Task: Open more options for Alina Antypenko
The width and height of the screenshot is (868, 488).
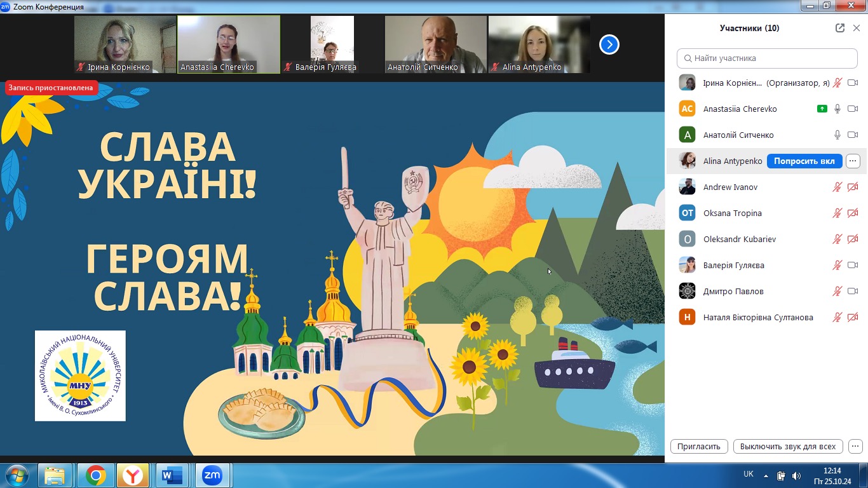Action: tap(853, 161)
